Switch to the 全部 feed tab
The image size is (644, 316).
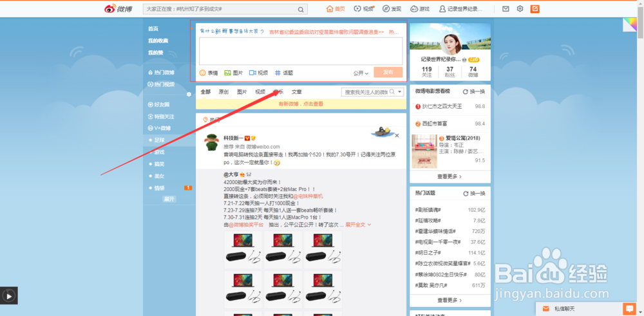(205, 92)
